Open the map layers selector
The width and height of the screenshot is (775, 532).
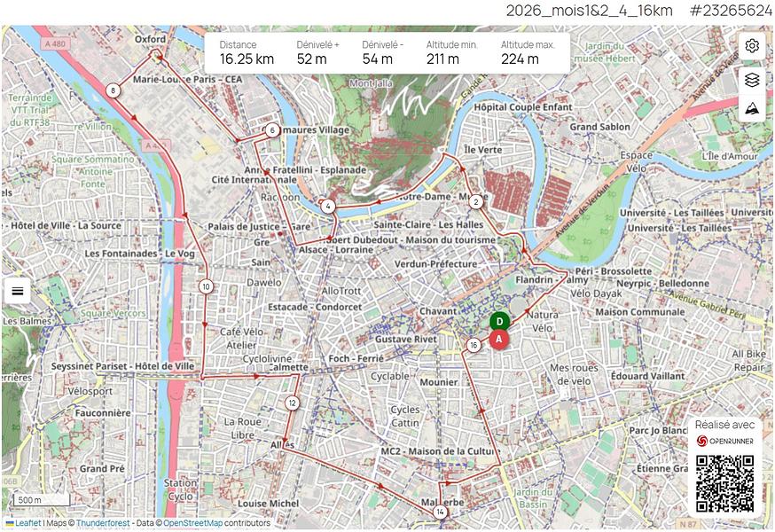pyautogui.click(x=752, y=79)
